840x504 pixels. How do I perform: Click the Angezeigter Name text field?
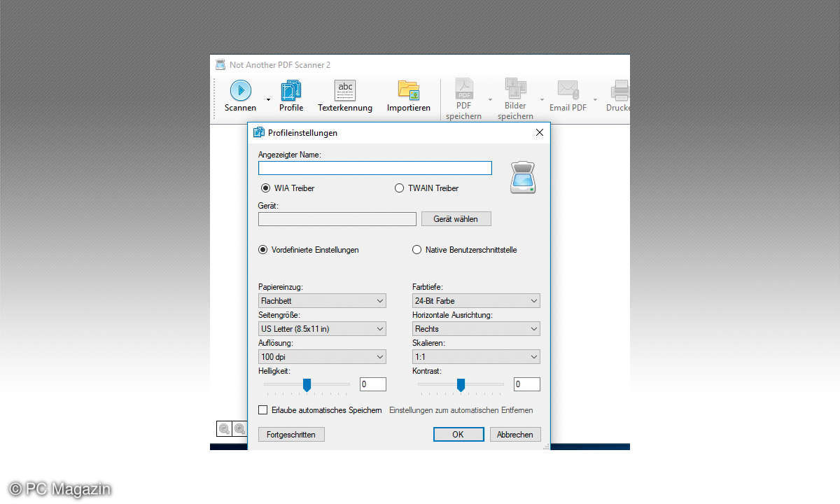[375, 168]
